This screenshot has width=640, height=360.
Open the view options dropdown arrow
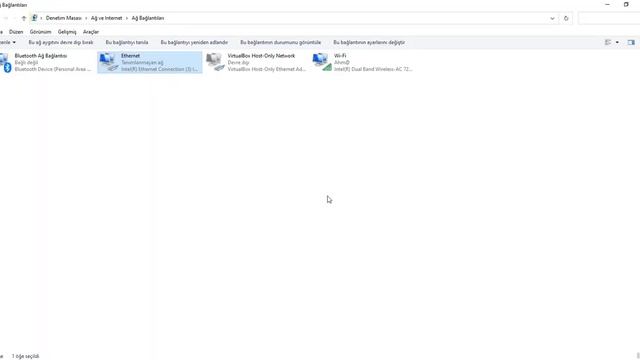click(x=617, y=42)
